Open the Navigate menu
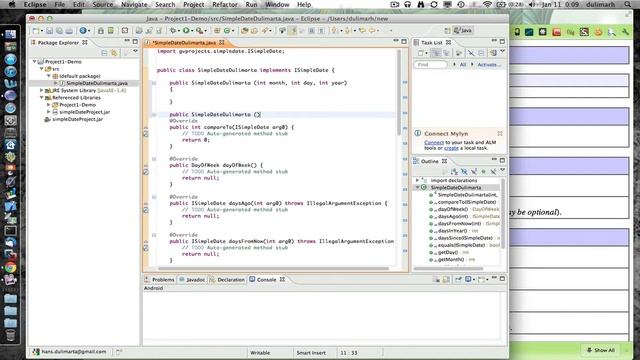Viewport: 640px width, 360px height. click(134, 4)
